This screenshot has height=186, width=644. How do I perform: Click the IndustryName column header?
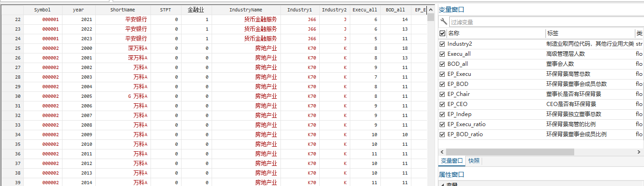click(245, 10)
